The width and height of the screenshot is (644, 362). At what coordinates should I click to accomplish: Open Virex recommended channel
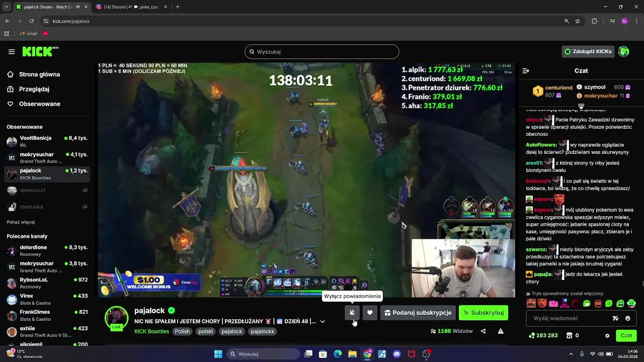click(47, 299)
